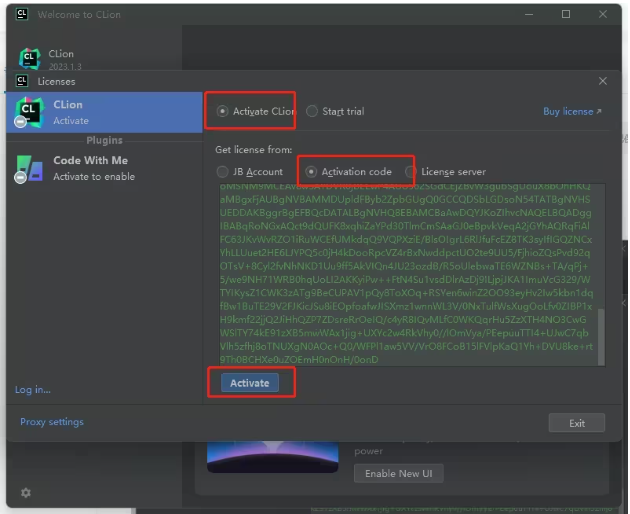Screen dimensions: 630x514
Task: Open settings gear in Welcome window
Action: 26,493
